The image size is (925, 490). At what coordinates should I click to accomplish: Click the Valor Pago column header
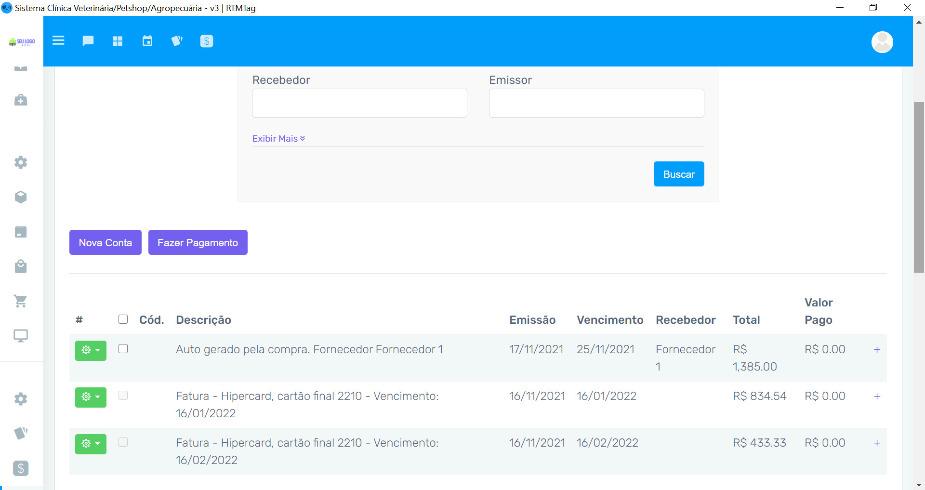(819, 311)
